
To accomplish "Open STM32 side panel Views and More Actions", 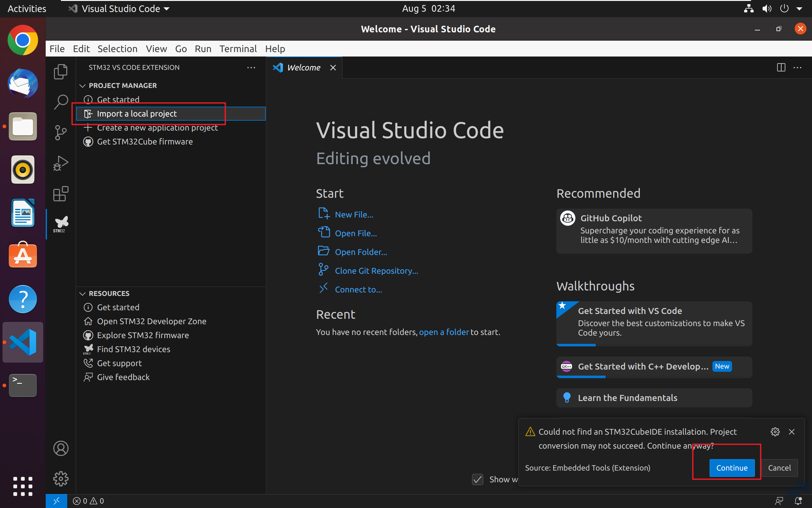I will click(251, 68).
